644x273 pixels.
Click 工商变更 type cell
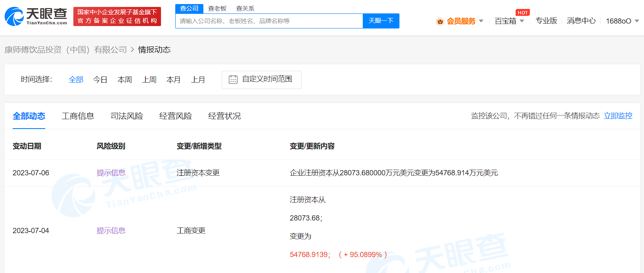coord(191,231)
